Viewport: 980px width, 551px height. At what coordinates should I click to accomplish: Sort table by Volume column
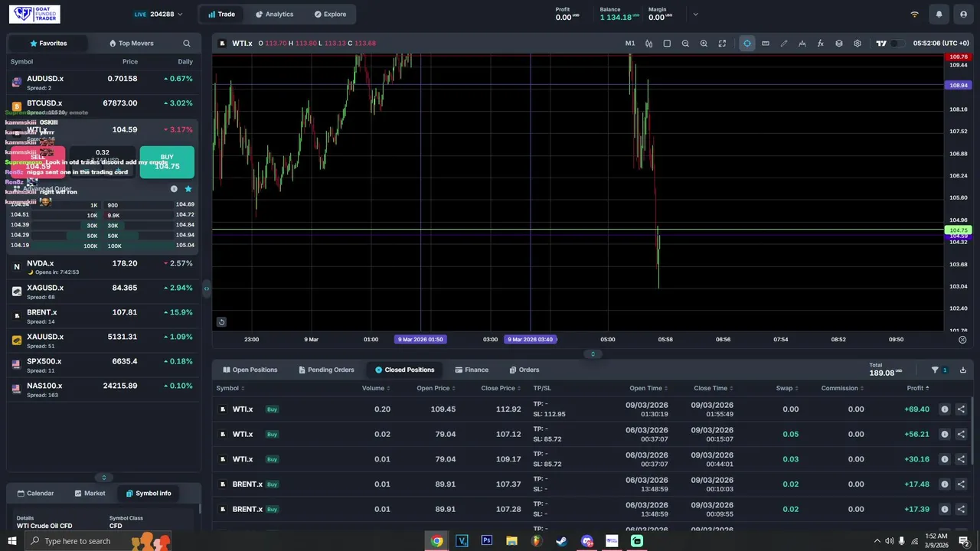(x=377, y=388)
